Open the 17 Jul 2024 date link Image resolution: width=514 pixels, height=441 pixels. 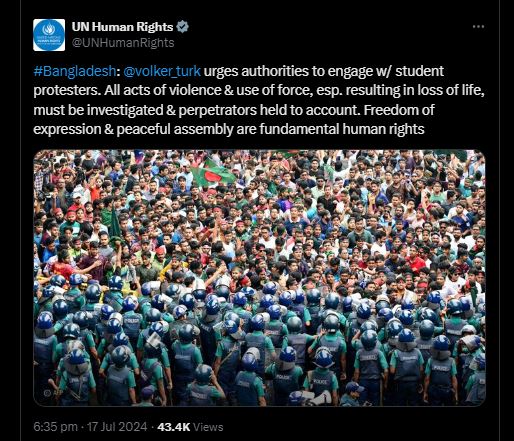117,427
